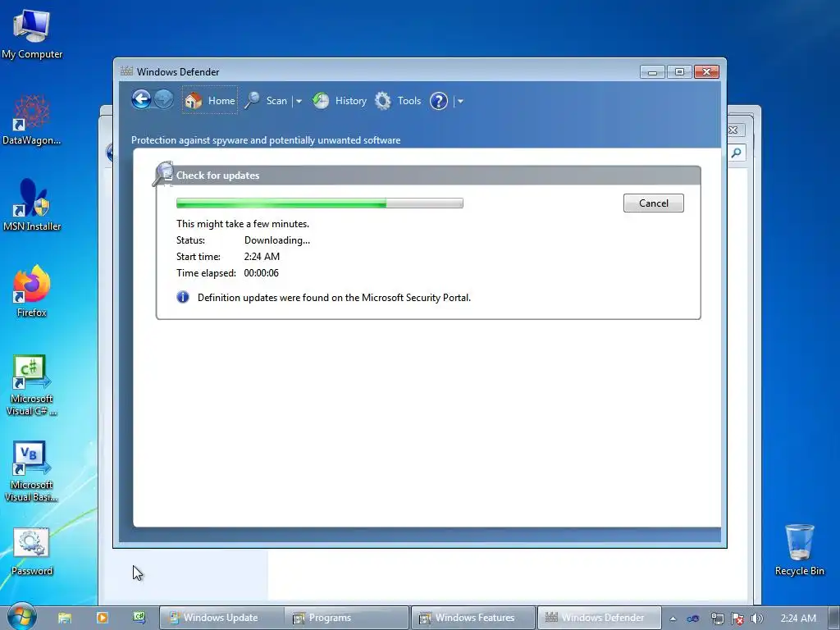Click the green update progress bar
The width and height of the screenshot is (840, 630).
click(319, 203)
